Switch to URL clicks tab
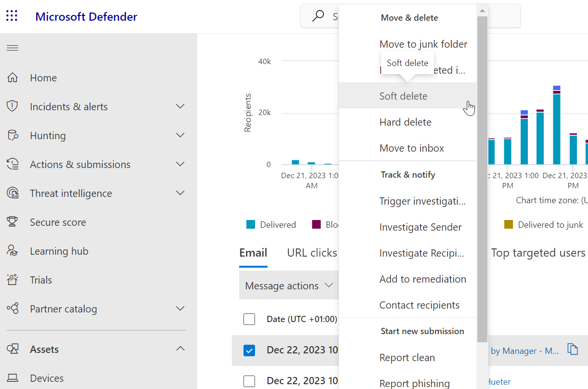Screen dimensions: 588x389 (312, 253)
